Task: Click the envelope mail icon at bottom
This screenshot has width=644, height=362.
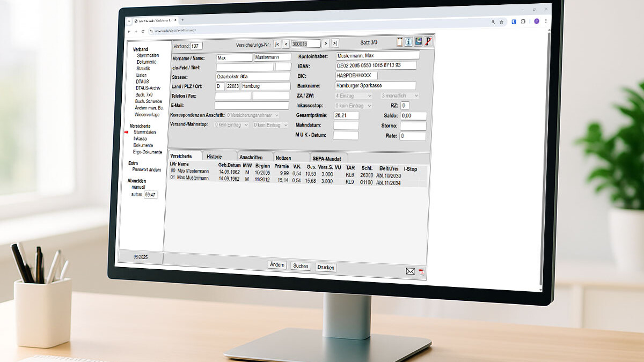Action: [x=411, y=271]
